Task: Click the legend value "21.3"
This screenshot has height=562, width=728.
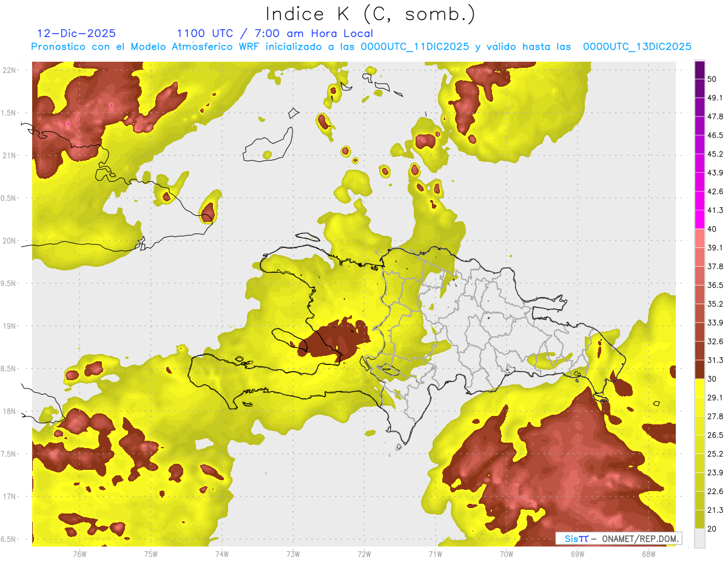Action: (715, 509)
